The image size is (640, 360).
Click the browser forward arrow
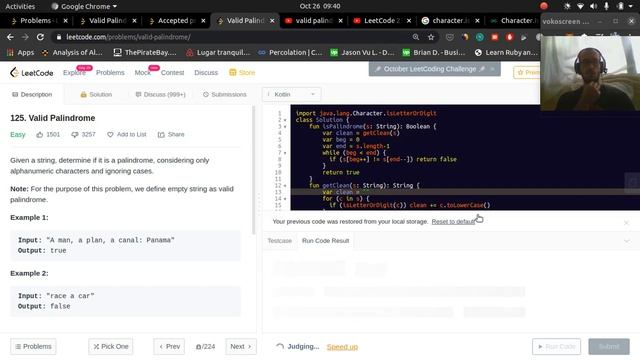coord(25,37)
